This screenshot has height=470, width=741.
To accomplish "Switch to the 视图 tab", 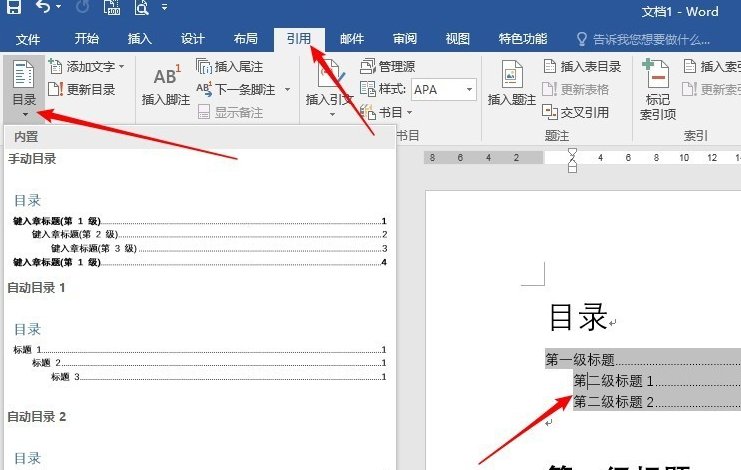I will 458,39.
